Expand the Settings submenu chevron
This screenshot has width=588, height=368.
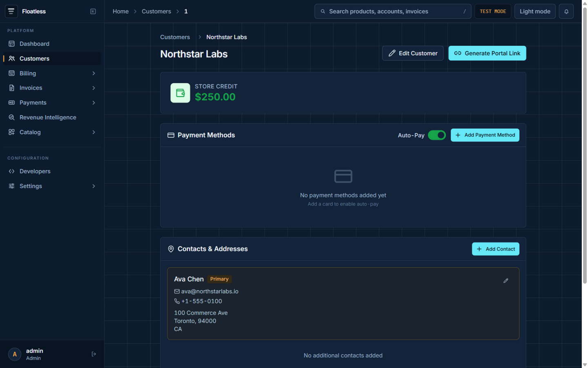(94, 186)
